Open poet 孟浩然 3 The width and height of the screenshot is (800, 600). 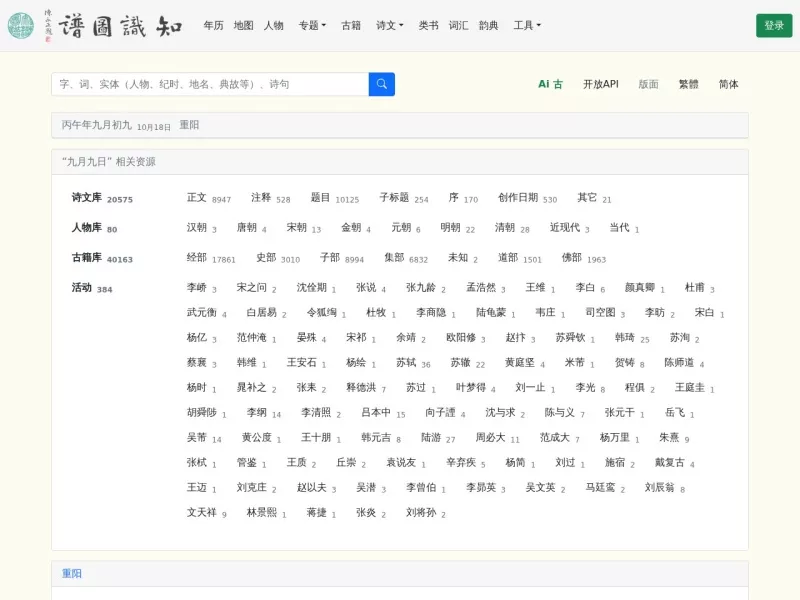pyautogui.click(x=486, y=288)
